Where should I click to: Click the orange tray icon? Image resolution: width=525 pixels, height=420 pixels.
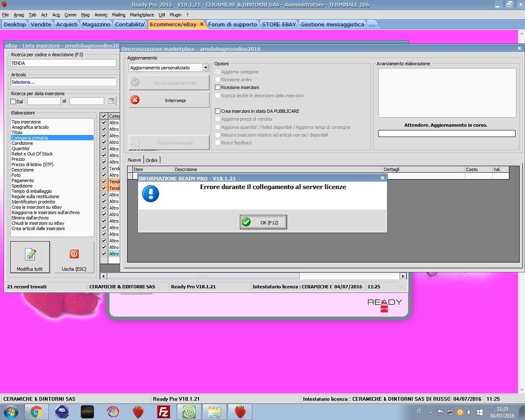(460, 412)
